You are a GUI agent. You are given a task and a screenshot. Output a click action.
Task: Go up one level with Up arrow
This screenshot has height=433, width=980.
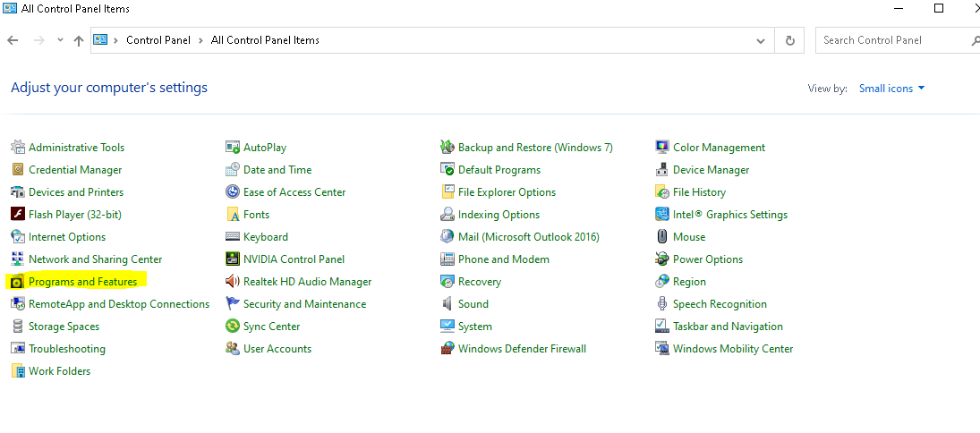click(x=78, y=40)
